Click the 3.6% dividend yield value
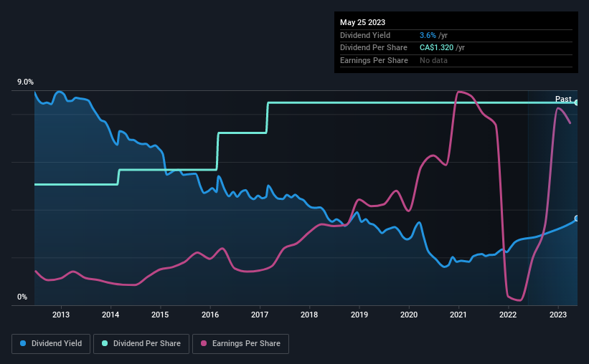Image resolution: width=589 pixels, height=364 pixels. click(x=428, y=35)
